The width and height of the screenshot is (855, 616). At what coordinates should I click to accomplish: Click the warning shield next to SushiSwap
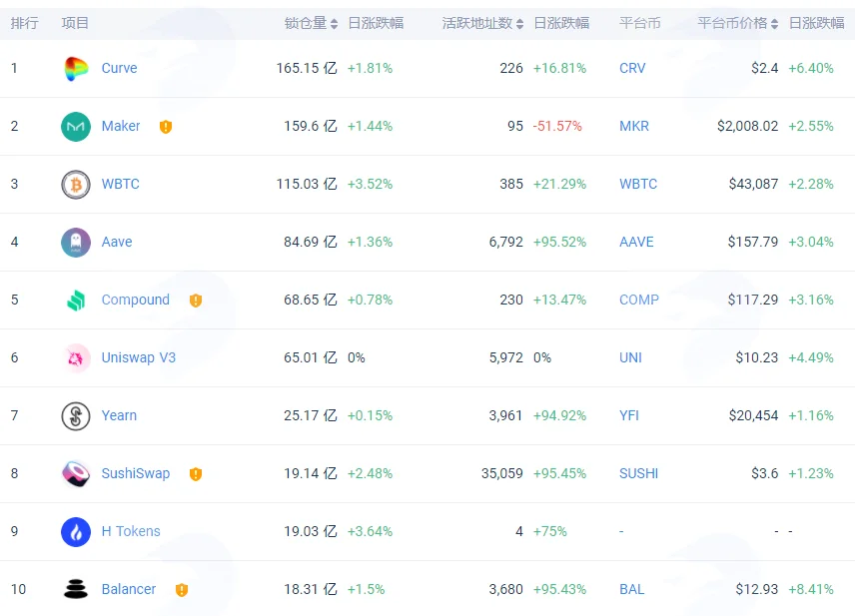196,474
